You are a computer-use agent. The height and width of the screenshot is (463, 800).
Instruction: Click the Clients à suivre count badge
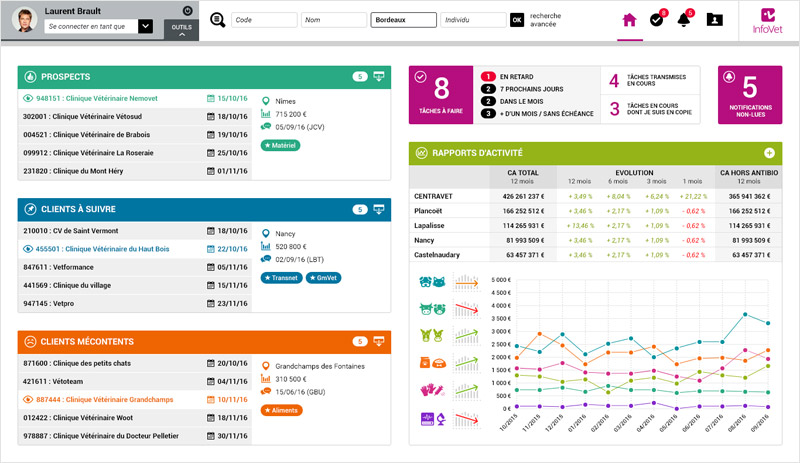pyautogui.click(x=360, y=209)
